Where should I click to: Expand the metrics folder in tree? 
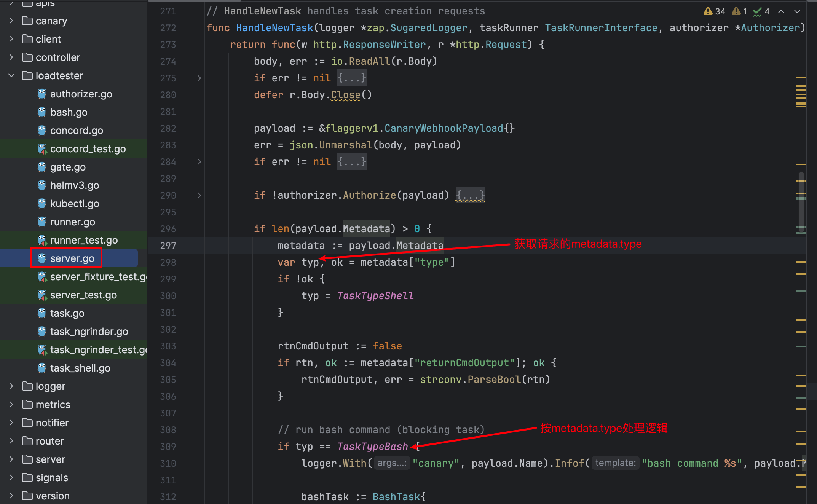tap(11, 405)
